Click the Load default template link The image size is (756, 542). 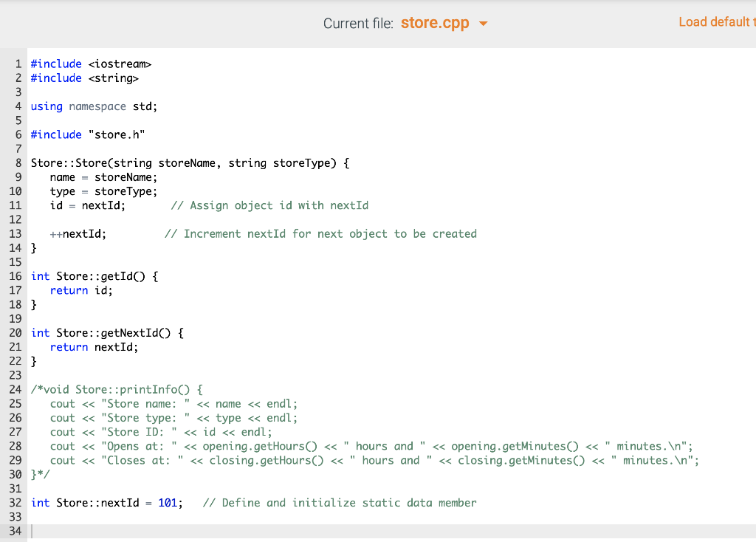[717, 22]
